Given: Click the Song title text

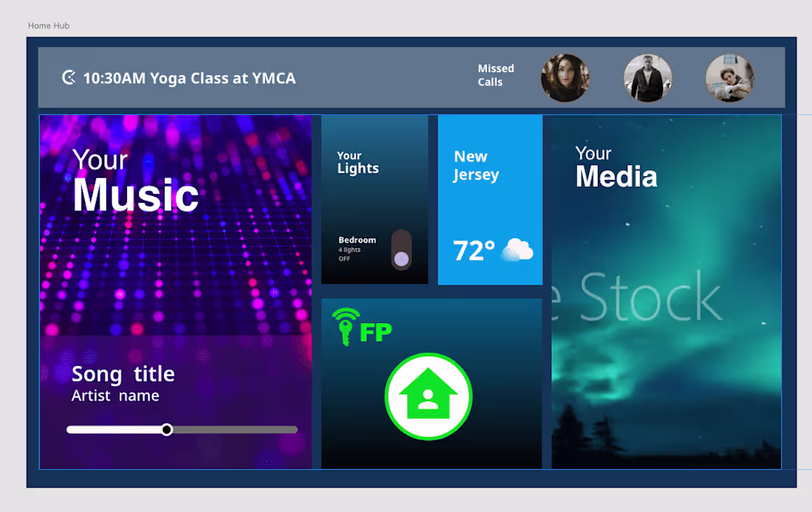Looking at the screenshot, I should tap(123, 375).
